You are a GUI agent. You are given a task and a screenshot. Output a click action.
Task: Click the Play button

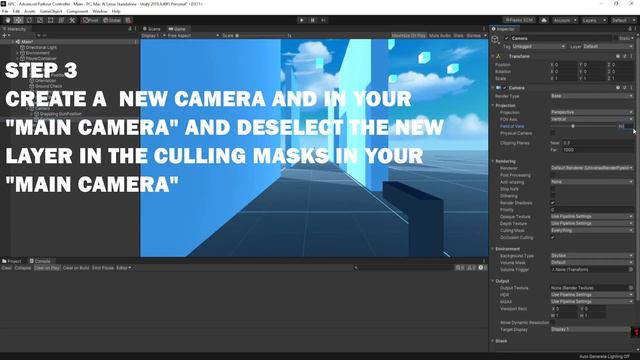(302, 20)
